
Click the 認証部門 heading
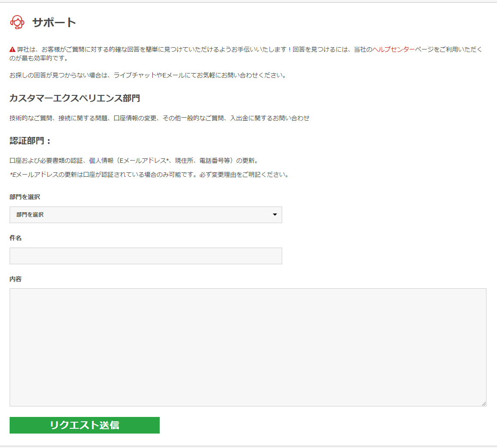(x=30, y=141)
